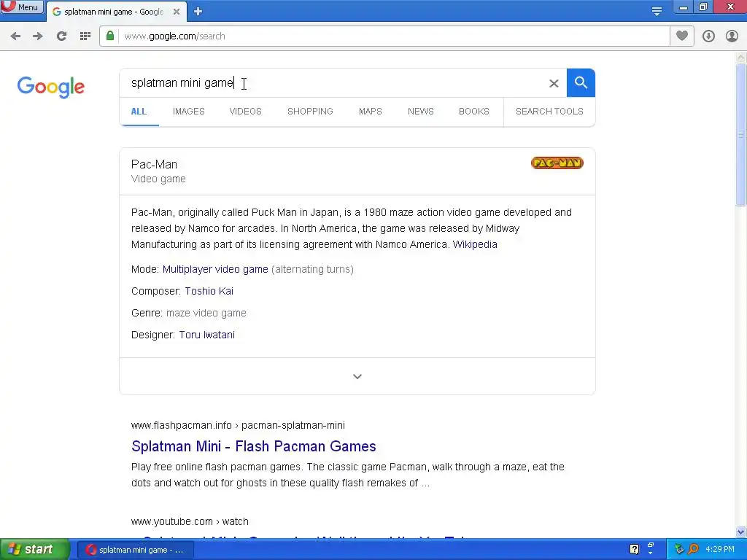
Task: Open Splatman Mini - Flash Pacman Games result
Action: pyautogui.click(x=253, y=446)
